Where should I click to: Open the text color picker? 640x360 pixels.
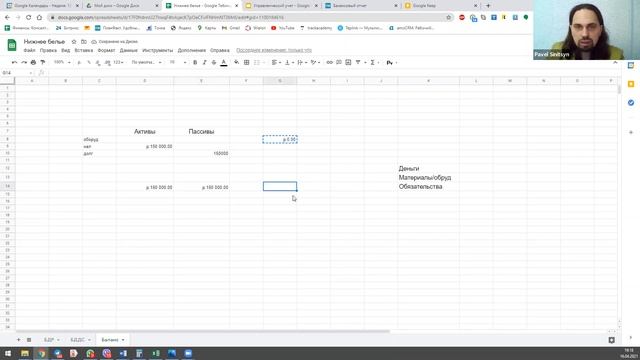(224, 62)
